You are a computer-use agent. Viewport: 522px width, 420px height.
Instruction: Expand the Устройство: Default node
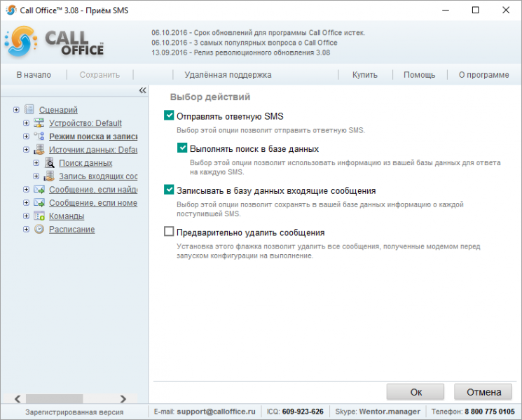pos(26,122)
